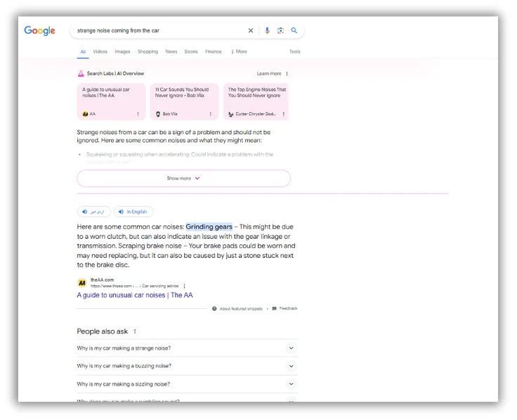Click the Google logo
The width and height of the screenshot is (517, 420).
click(39, 31)
